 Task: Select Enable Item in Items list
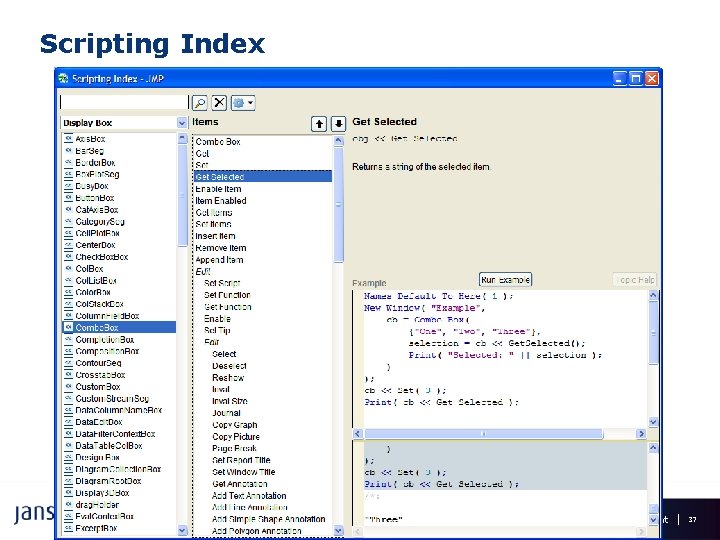pos(218,189)
